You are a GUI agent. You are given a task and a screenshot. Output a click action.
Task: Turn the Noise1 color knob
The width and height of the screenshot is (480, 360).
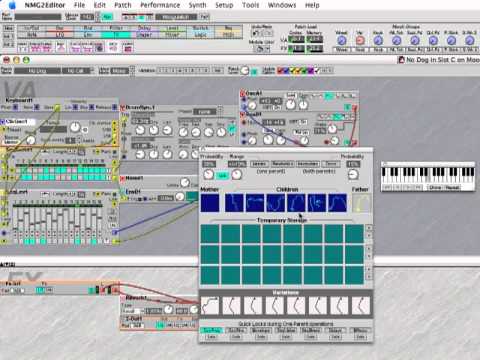pyautogui.click(x=185, y=182)
